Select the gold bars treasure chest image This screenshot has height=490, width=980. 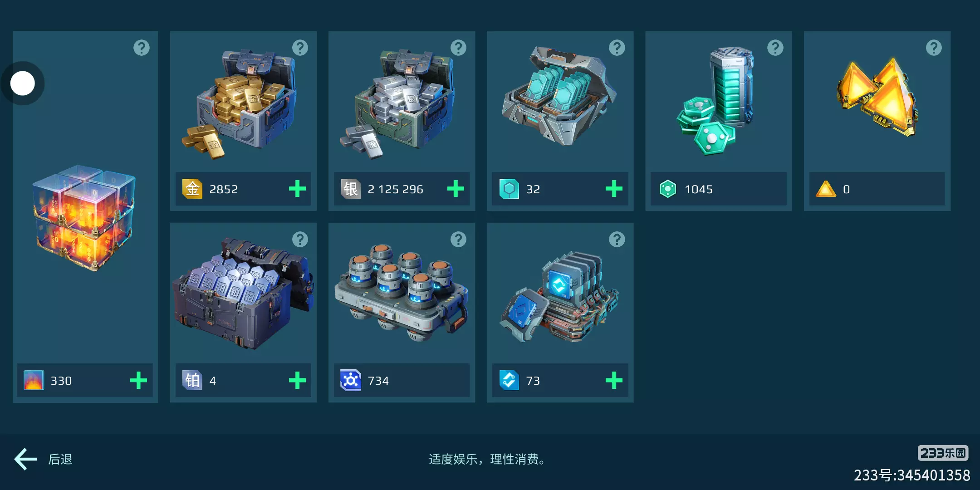click(x=240, y=103)
